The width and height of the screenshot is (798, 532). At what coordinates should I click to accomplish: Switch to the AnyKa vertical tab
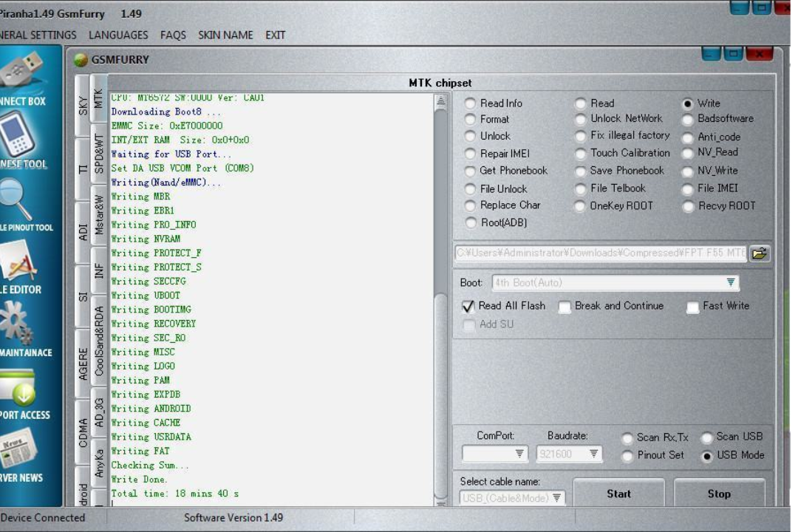point(99,463)
